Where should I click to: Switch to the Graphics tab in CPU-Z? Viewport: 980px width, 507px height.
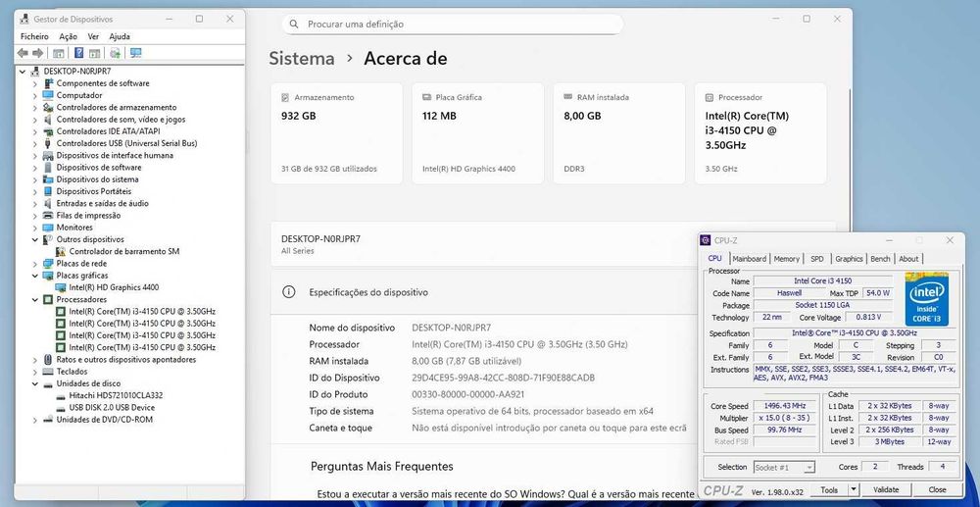pos(849,259)
